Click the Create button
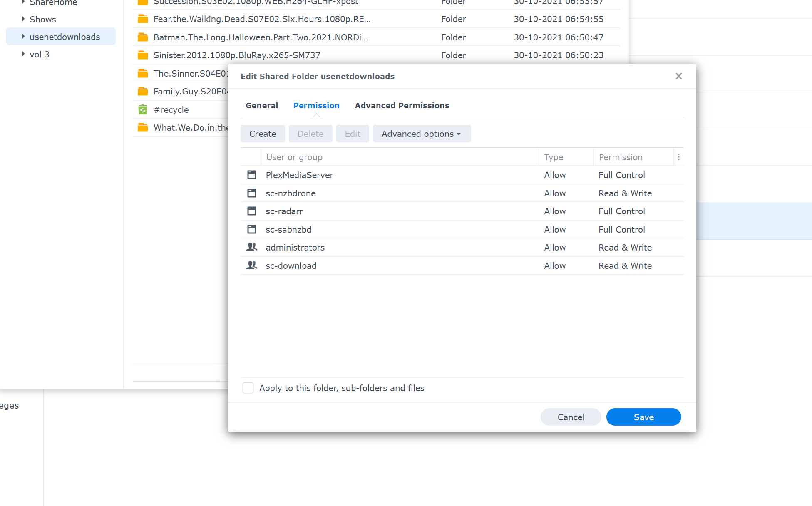Screen dimensions: 812x506 (x=263, y=134)
